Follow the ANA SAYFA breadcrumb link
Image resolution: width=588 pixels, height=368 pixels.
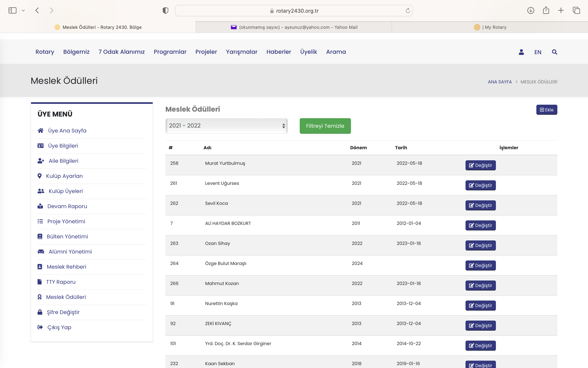tap(500, 82)
